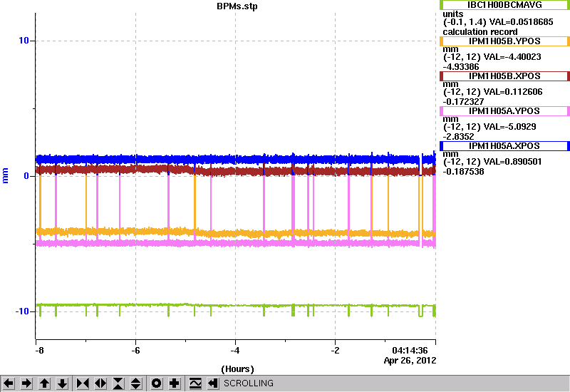
Task: Click the vertical mm Y-axis units label
Action: coord(5,175)
